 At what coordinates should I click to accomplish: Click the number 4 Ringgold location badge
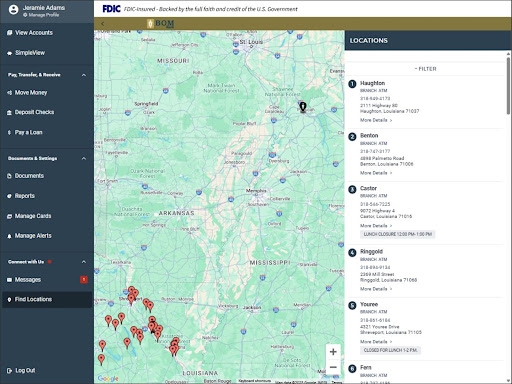352,253
